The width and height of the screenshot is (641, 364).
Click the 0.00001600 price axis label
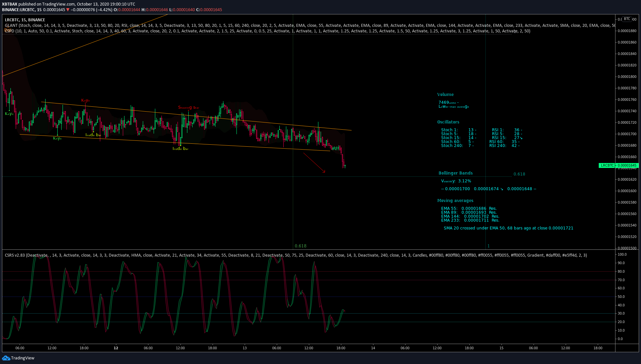(627, 191)
